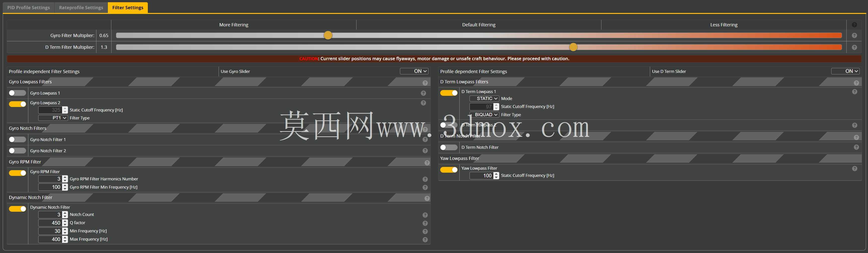Open Gyro Lowpass 2 PT1 filter type dropdown
Screen dimensions: 868x253
(53, 118)
